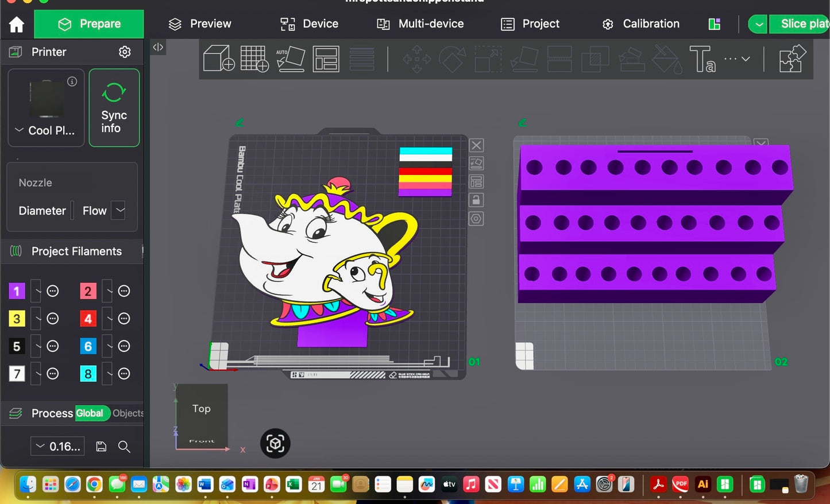Expand the more tools dropdown arrow
Image resolution: width=830 pixels, height=504 pixels.
tap(746, 59)
